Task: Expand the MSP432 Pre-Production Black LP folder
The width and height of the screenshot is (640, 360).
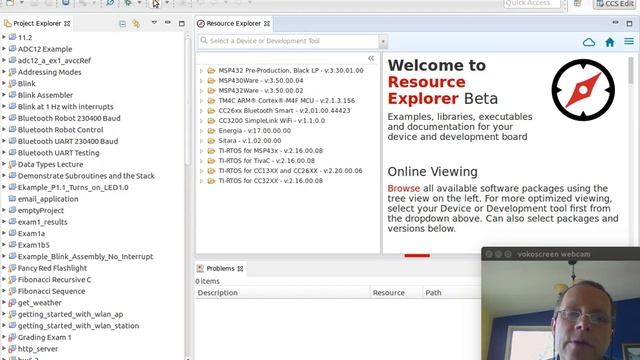Action: [x=202, y=71]
